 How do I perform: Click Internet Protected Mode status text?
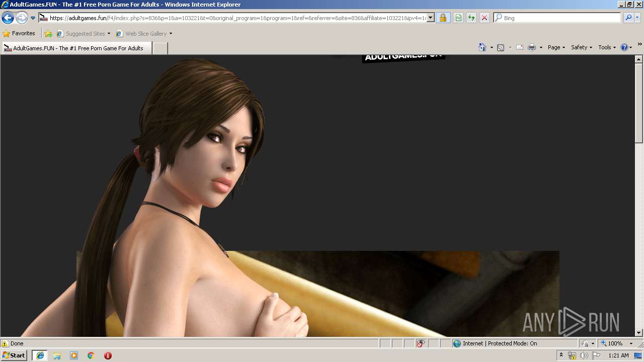click(500, 343)
